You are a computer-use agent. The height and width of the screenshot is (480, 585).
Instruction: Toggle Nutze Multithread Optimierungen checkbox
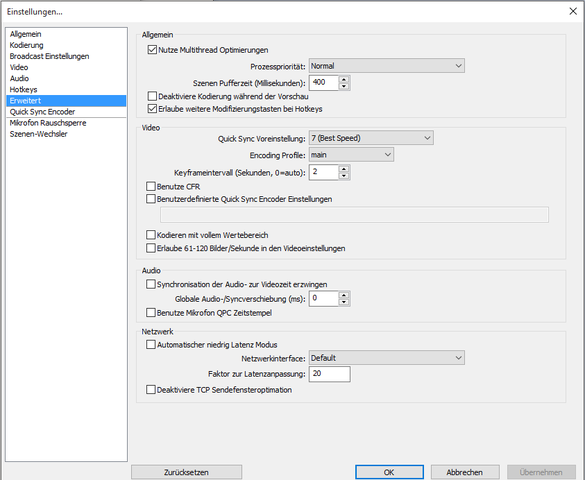(152, 50)
